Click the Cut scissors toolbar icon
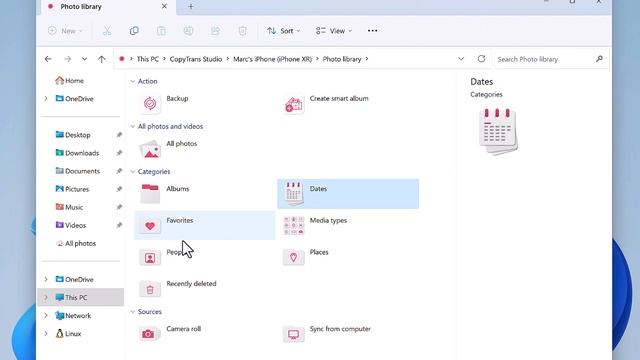The height and width of the screenshot is (360, 640). [107, 31]
